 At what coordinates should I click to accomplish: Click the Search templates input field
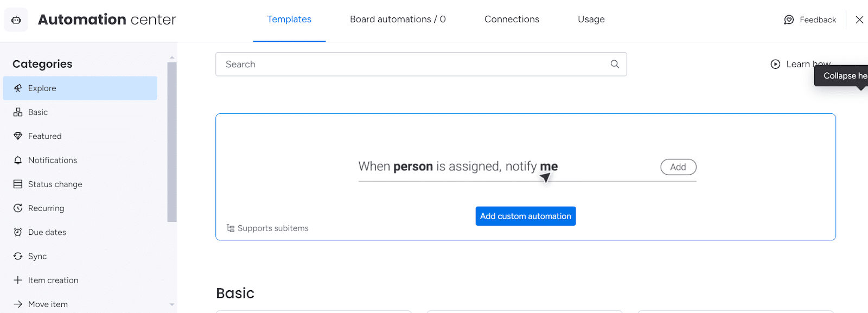point(421,64)
